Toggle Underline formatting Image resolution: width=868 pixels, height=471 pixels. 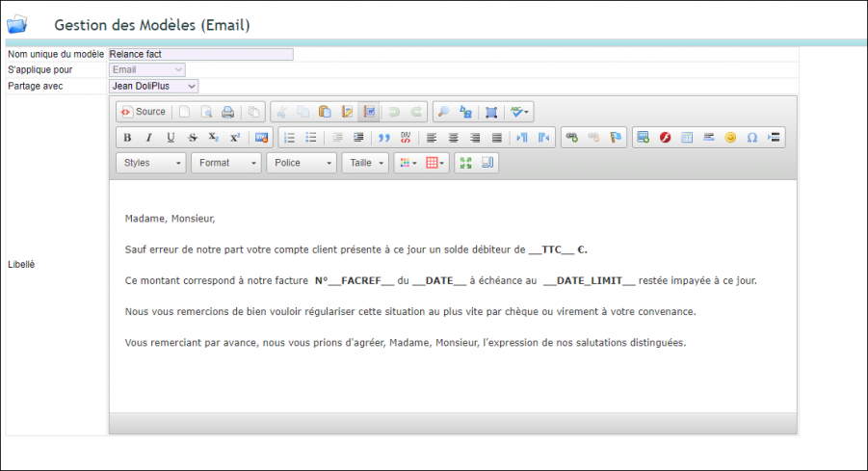pos(171,138)
